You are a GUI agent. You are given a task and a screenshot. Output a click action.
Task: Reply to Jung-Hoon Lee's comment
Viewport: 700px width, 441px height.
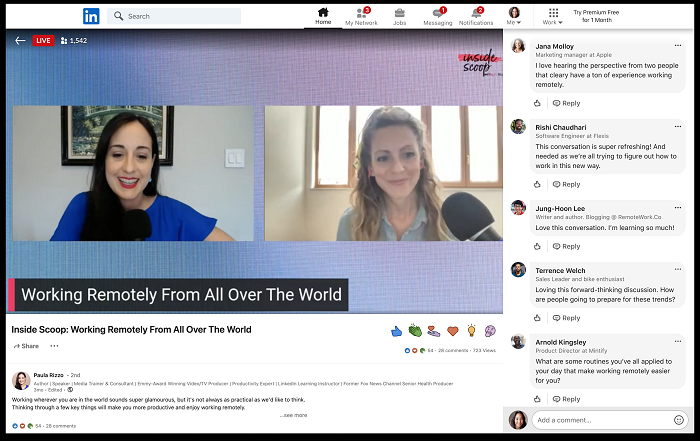pyautogui.click(x=567, y=246)
